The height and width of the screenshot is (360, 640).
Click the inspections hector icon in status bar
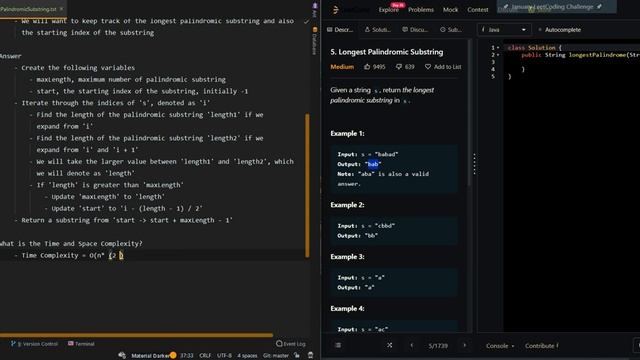click(x=311, y=356)
